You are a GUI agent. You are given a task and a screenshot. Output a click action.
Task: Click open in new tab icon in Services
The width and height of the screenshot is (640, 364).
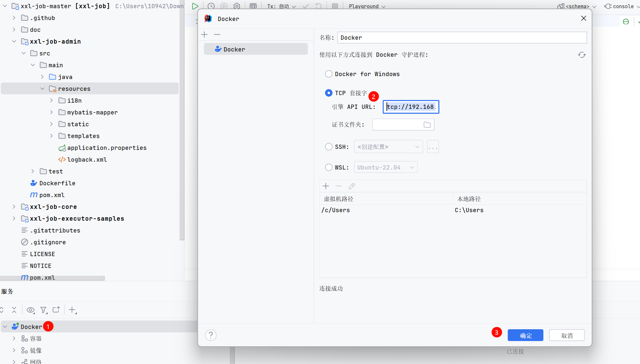coord(56,310)
